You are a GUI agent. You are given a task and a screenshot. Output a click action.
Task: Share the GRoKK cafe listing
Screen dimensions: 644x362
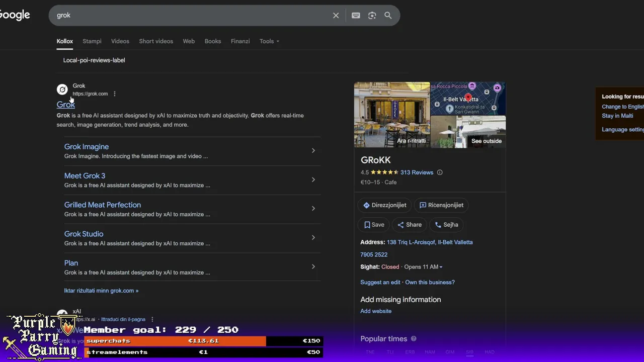410,225
